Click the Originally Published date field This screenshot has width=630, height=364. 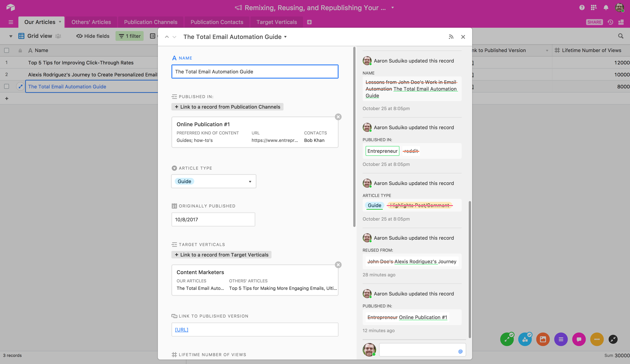[213, 219]
